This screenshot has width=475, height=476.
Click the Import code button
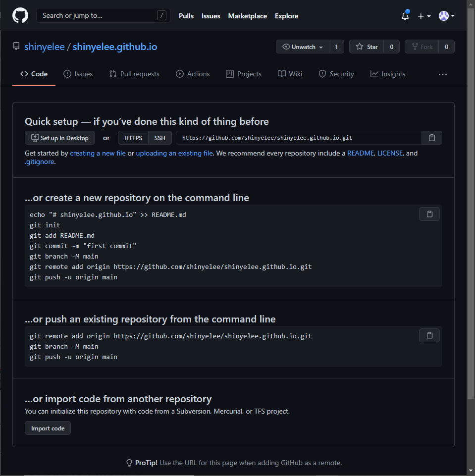(x=48, y=428)
